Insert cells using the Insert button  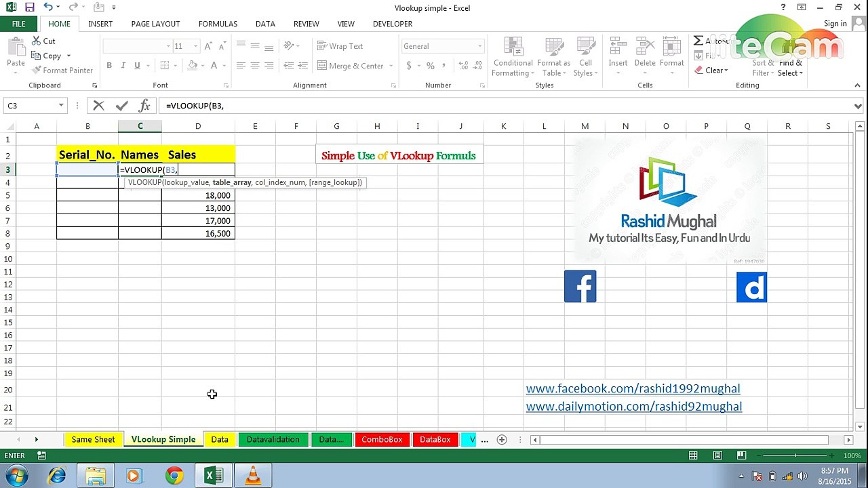pos(618,53)
